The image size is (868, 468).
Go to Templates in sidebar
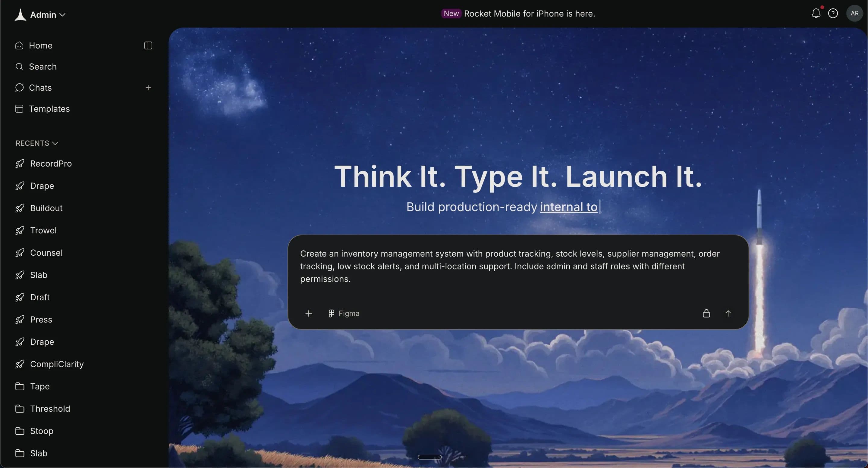pos(49,109)
